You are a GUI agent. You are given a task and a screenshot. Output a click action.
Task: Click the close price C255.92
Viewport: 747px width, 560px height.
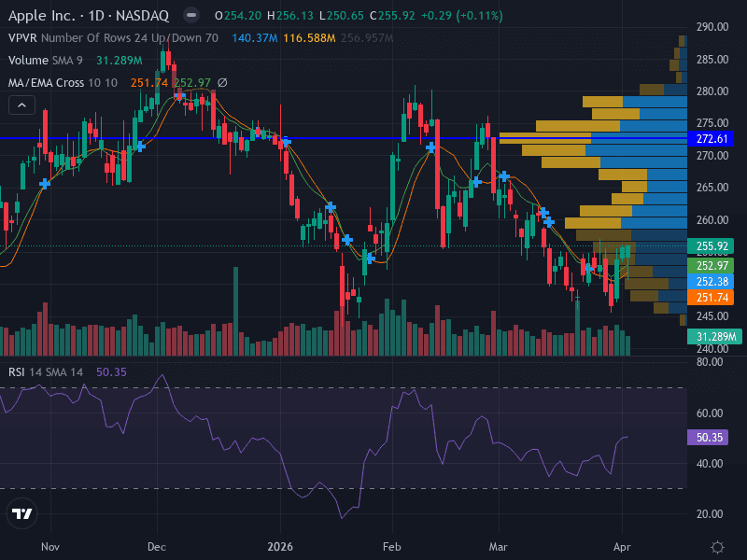coord(392,16)
